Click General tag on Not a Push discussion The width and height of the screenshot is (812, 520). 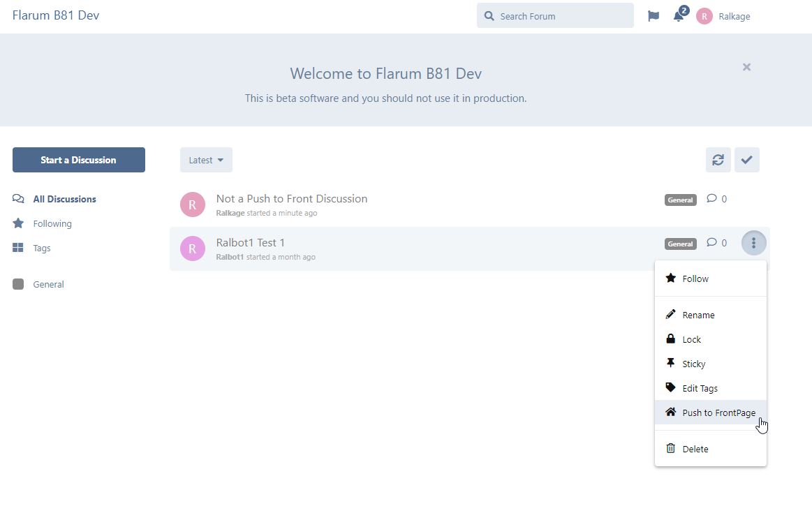click(681, 200)
